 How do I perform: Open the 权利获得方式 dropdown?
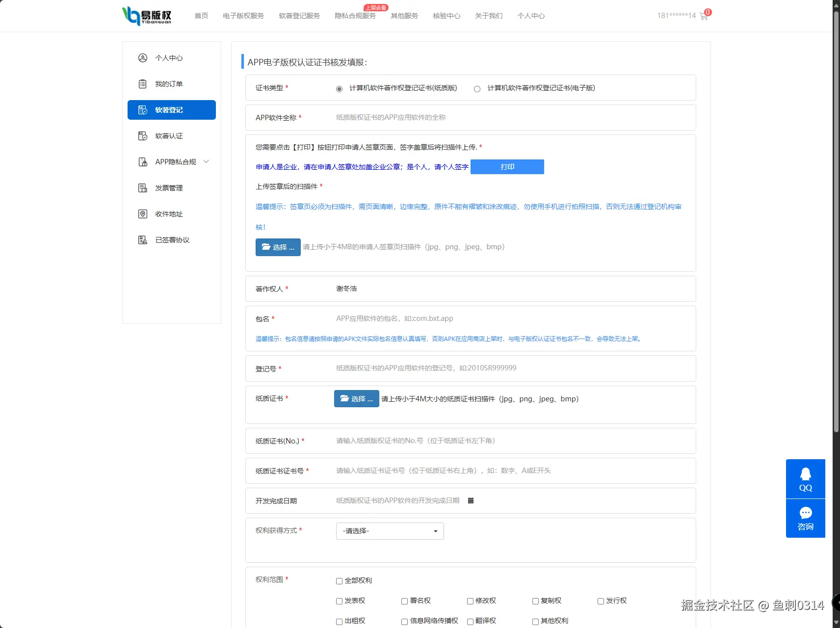(390, 531)
